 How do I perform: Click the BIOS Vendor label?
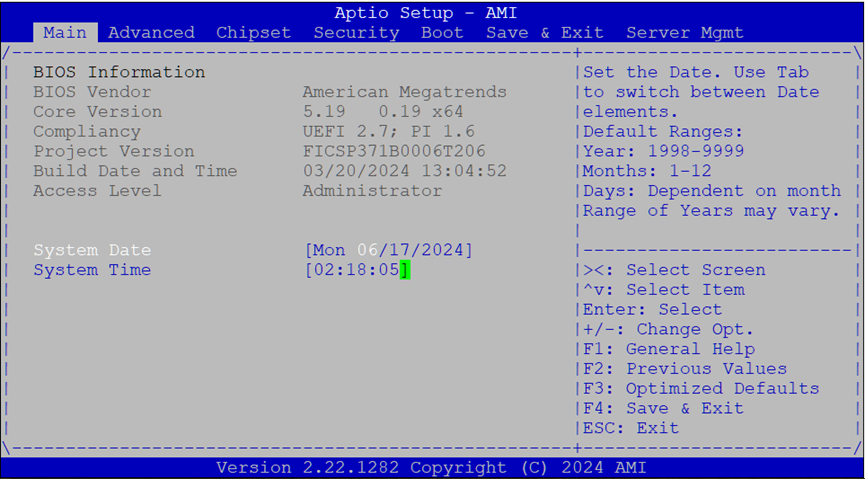(92, 92)
